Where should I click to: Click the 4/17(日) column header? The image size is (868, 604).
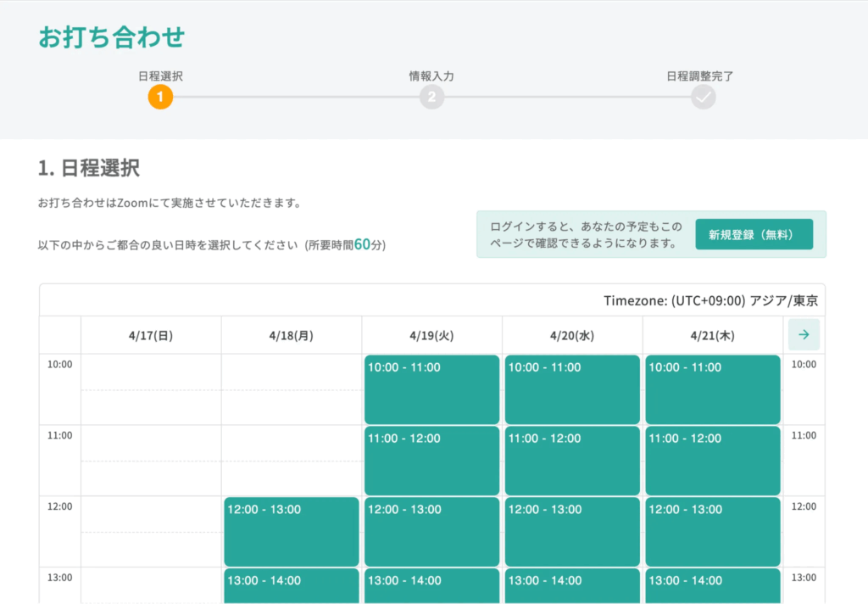coord(151,336)
